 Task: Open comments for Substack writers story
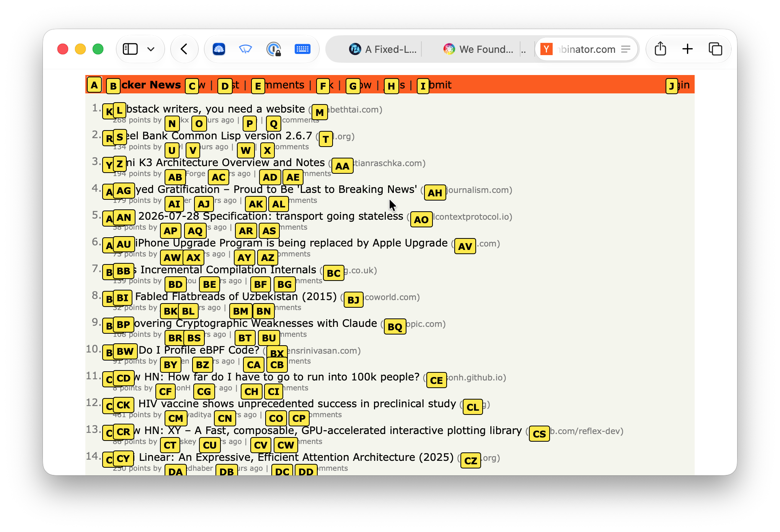tap(293, 120)
